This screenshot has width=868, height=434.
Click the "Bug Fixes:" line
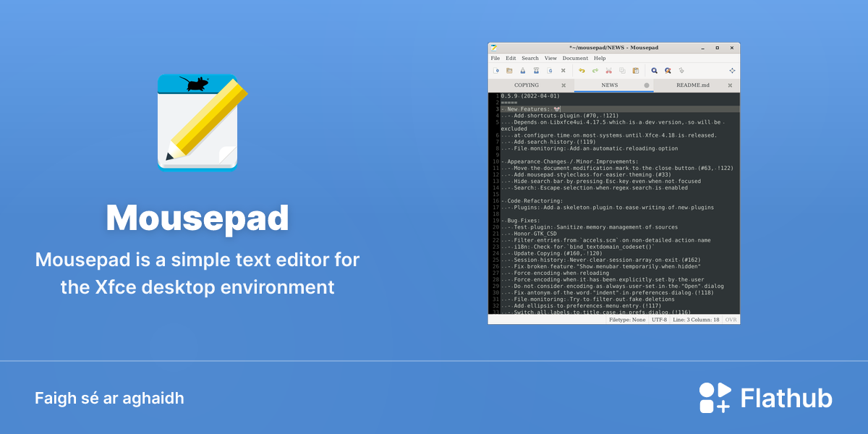click(520, 221)
